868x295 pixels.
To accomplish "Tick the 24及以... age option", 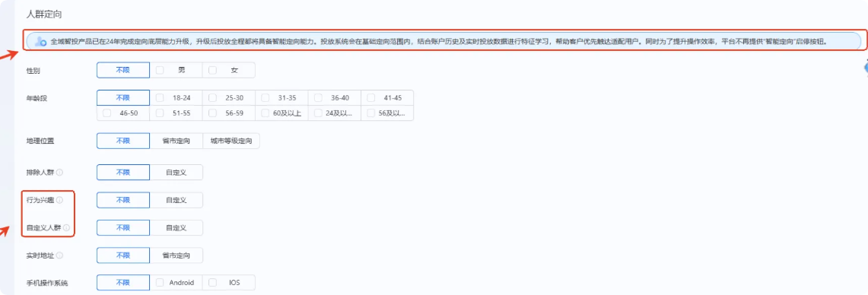I will click(x=318, y=113).
